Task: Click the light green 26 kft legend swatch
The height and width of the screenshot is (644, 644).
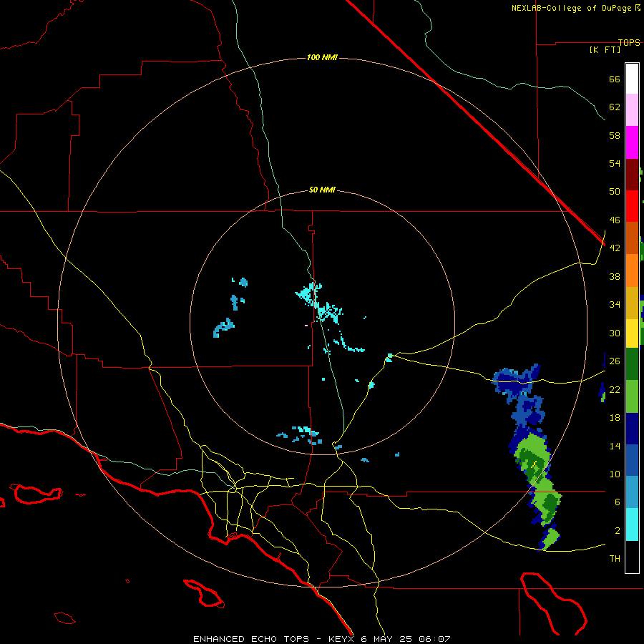Action: [632, 396]
